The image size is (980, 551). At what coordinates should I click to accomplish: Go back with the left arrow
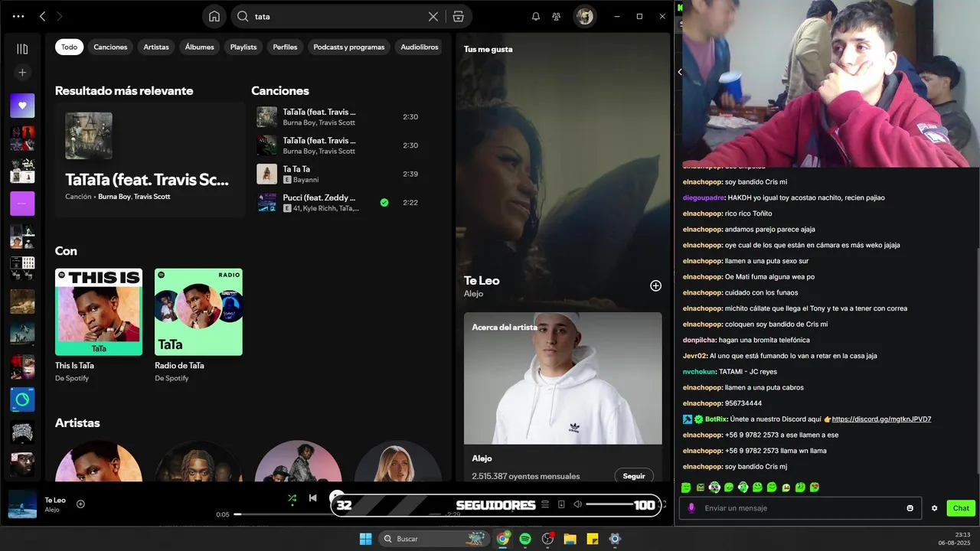tap(43, 16)
